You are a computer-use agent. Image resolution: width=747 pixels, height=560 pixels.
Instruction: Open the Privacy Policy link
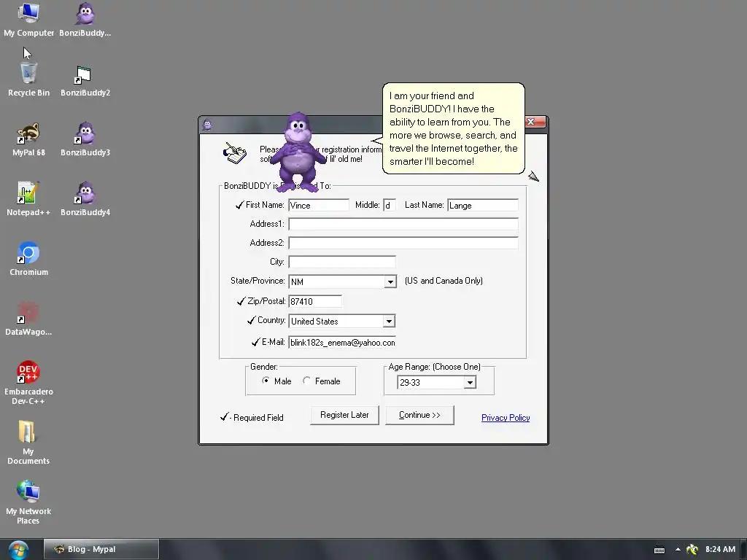click(506, 418)
